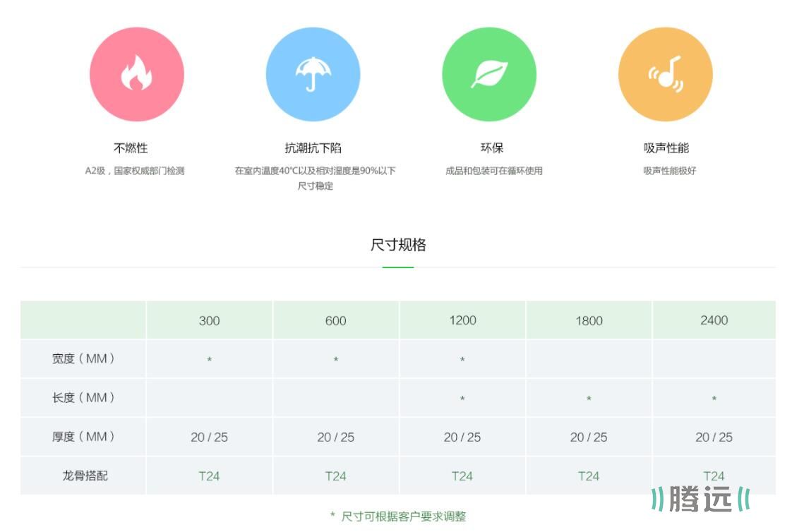Click the blue umbrella moisture-resistance icon
792x532 pixels.
pos(313,74)
